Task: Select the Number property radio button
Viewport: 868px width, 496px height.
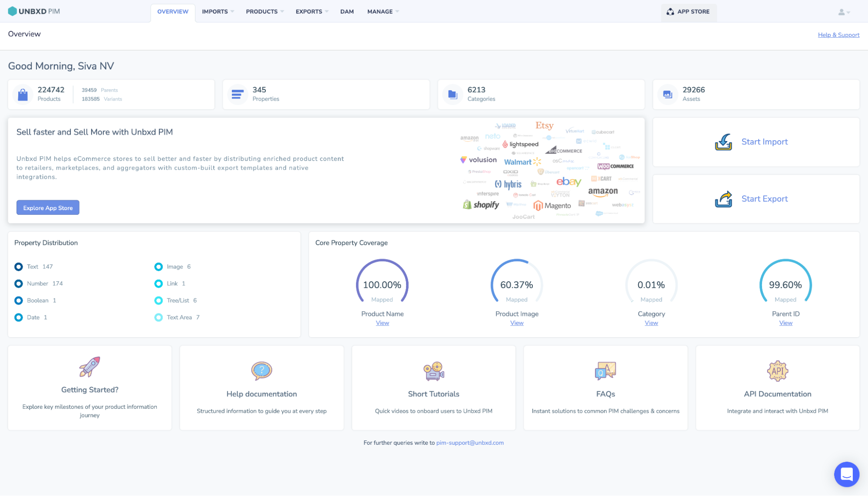Action: coord(19,283)
